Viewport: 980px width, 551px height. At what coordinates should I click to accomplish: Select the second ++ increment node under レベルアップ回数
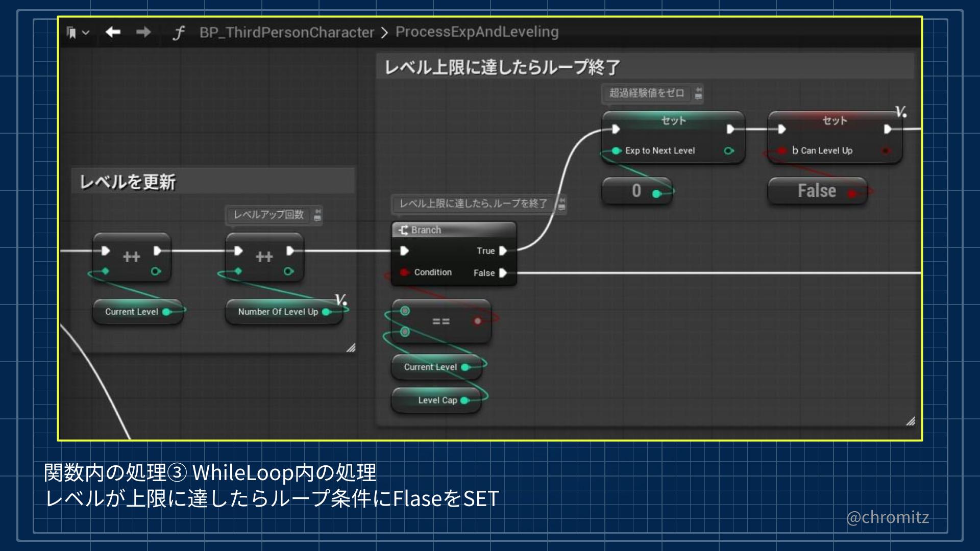pyautogui.click(x=264, y=257)
